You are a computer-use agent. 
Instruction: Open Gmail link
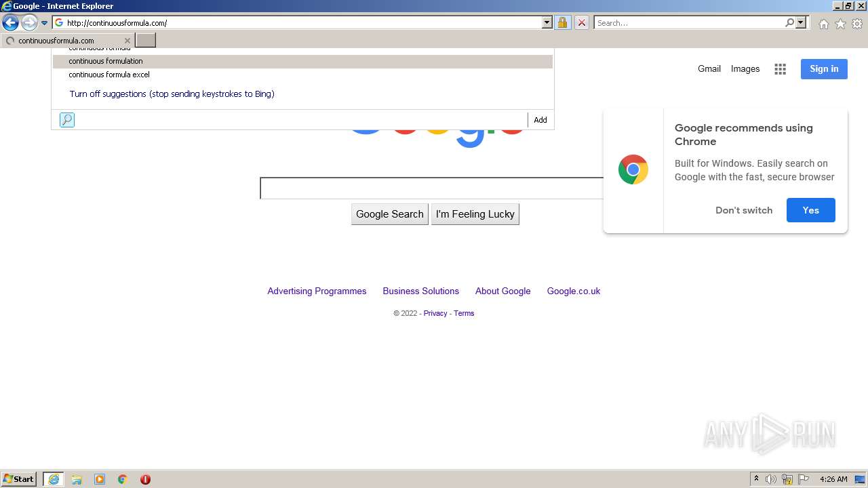tap(709, 68)
